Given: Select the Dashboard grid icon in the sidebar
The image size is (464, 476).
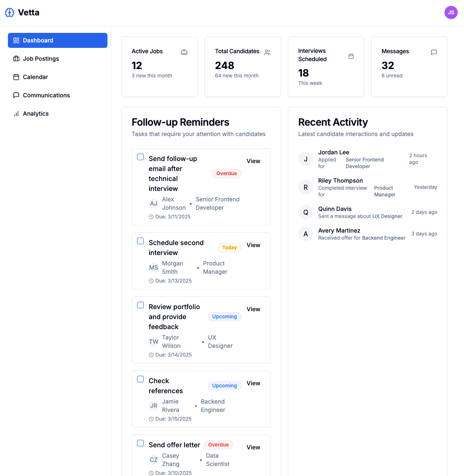Looking at the screenshot, I should coord(16,40).
